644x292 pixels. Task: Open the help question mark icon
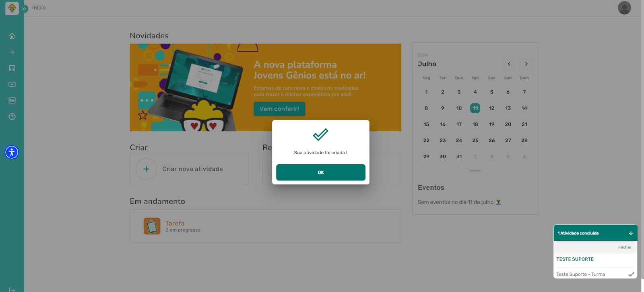(x=12, y=116)
